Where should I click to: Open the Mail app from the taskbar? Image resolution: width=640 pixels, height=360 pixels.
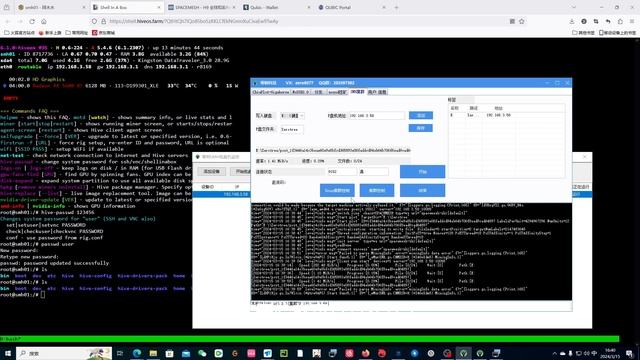point(186,353)
